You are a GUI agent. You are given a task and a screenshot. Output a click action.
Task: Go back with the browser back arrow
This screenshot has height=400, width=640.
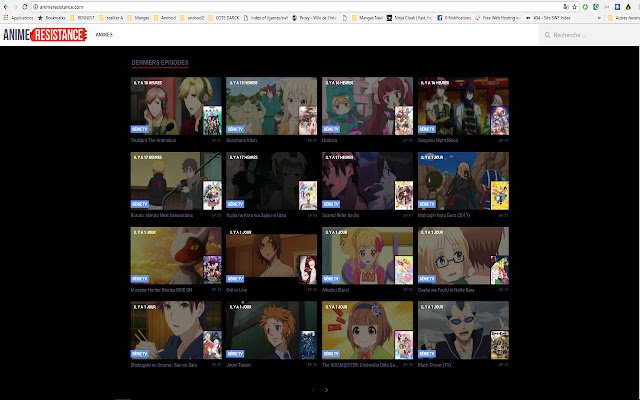pos(6,7)
